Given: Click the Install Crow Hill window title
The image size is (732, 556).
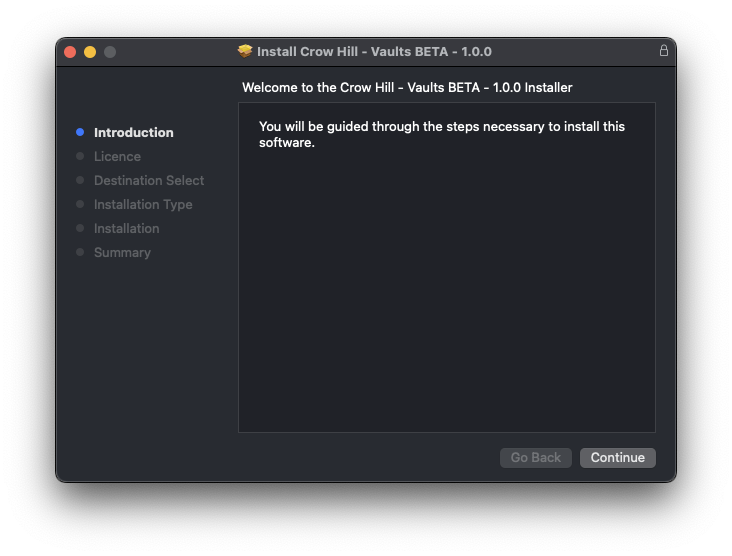Looking at the screenshot, I should [x=374, y=51].
